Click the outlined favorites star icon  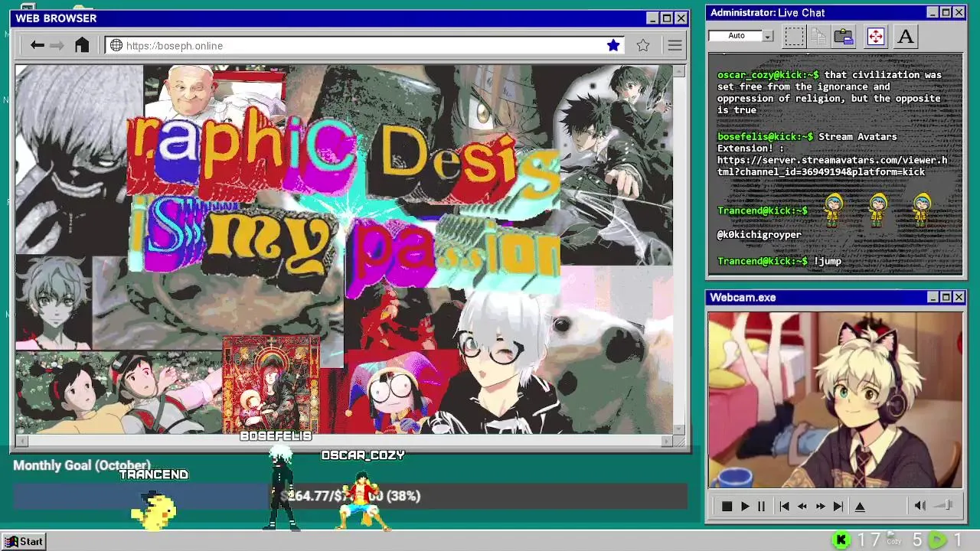click(643, 45)
